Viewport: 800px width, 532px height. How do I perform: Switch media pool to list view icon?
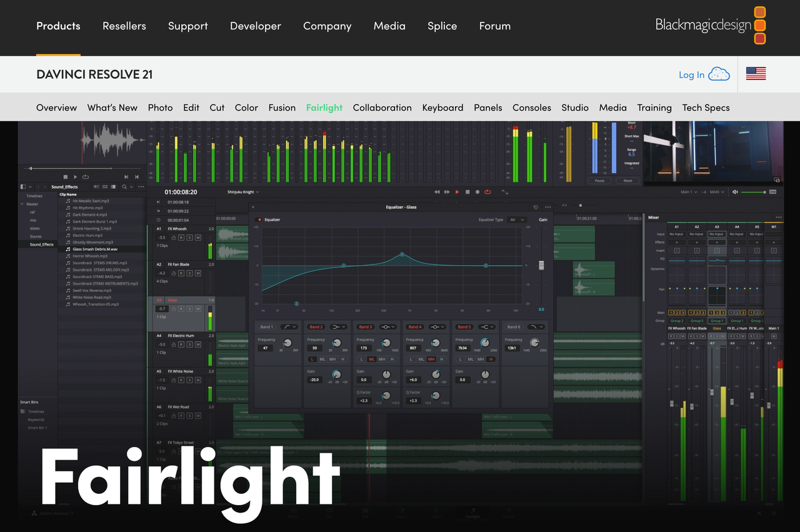113,187
